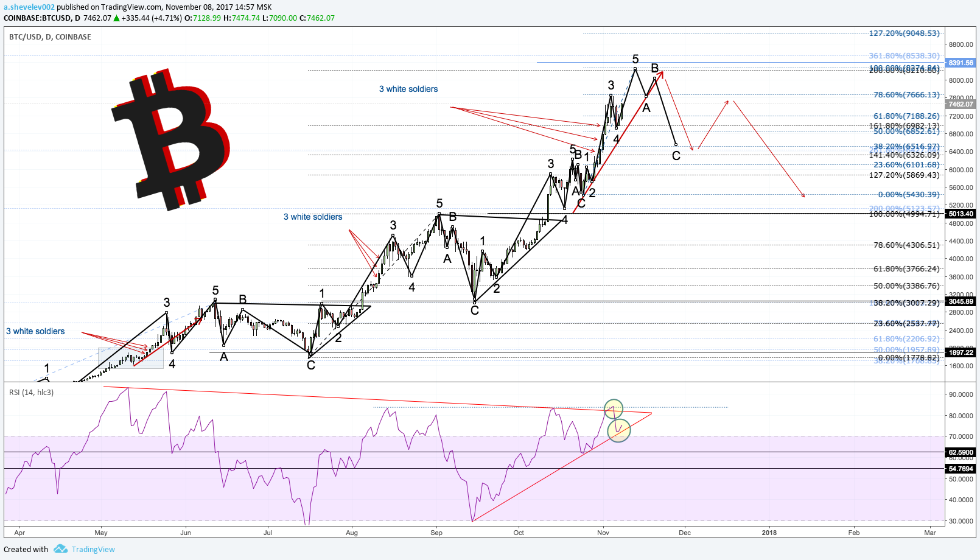Click the 90.0000 RSI axis value
Viewport: 980px width, 560px height.
tap(961, 394)
